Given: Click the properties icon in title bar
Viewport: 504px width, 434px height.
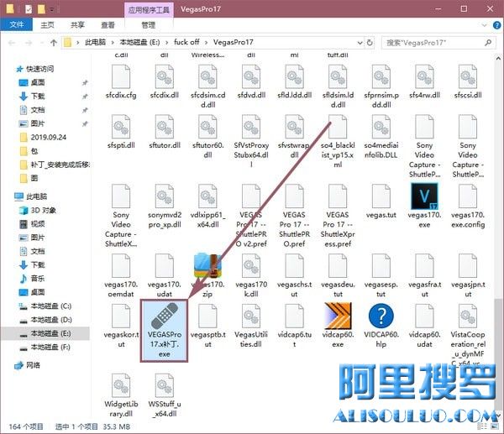Looking at the screenshot, I should pyautogui.click(x=29, y=9).
